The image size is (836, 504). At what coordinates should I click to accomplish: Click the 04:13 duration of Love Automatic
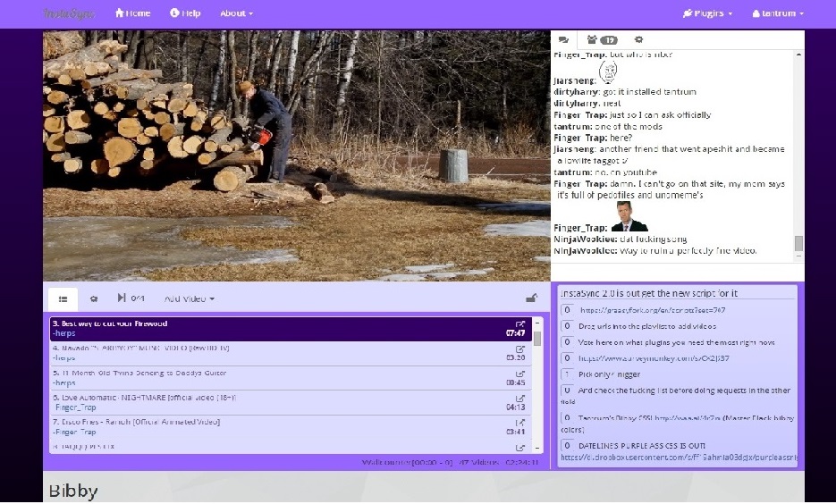516,407
